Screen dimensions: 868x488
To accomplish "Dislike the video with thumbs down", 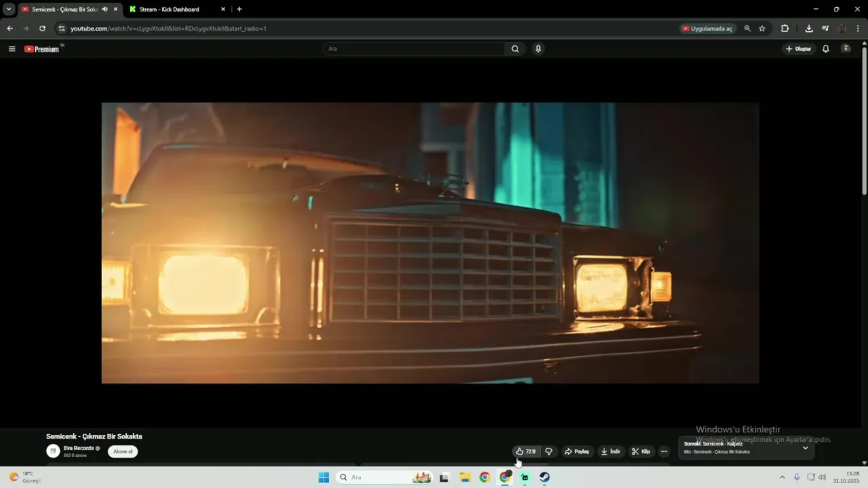I will (549, 451).
